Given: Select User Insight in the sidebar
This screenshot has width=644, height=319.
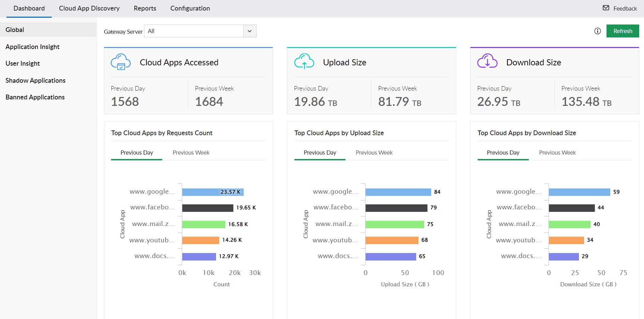Looking at the screenshot, I should 22,63.
